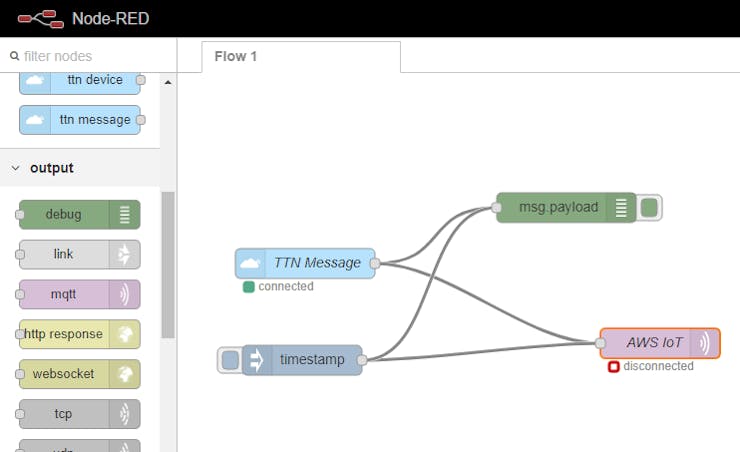This screenshot has height=452, width=740.
Task: Select the tcp palette node
Action: pyautogui.click(x=80, y=414)
